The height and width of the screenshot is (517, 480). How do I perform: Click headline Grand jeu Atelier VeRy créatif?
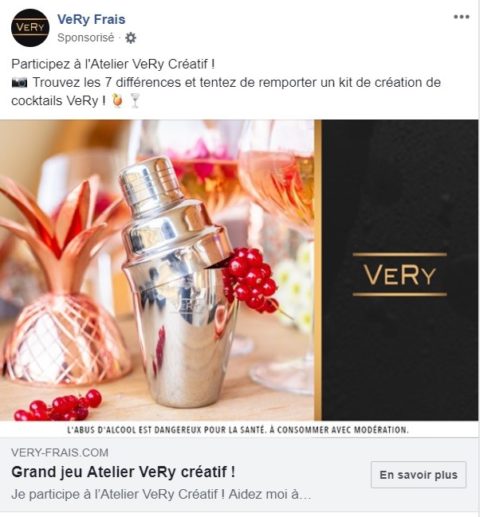coord(123,472)
